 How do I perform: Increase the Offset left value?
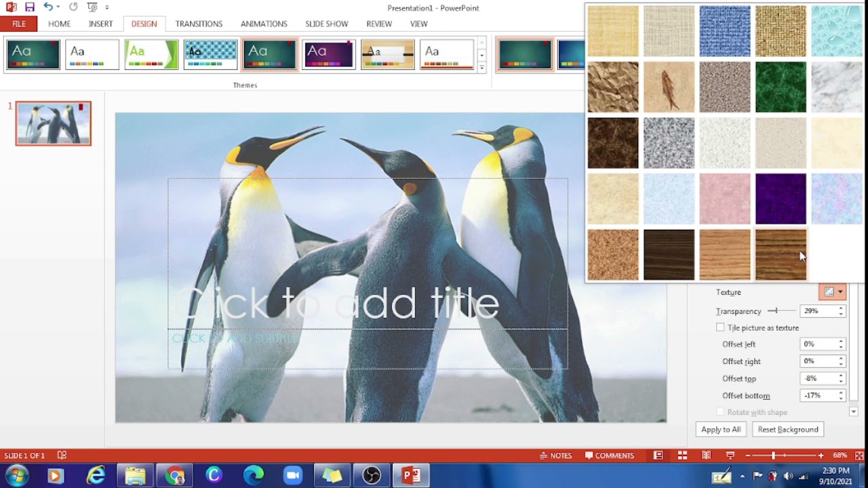[841, 342]
